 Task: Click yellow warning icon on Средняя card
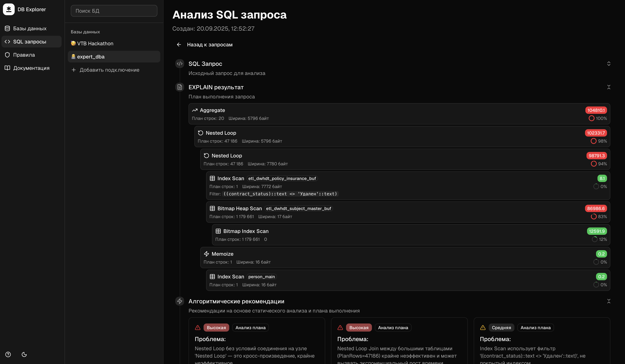click(x=483, y=328)
